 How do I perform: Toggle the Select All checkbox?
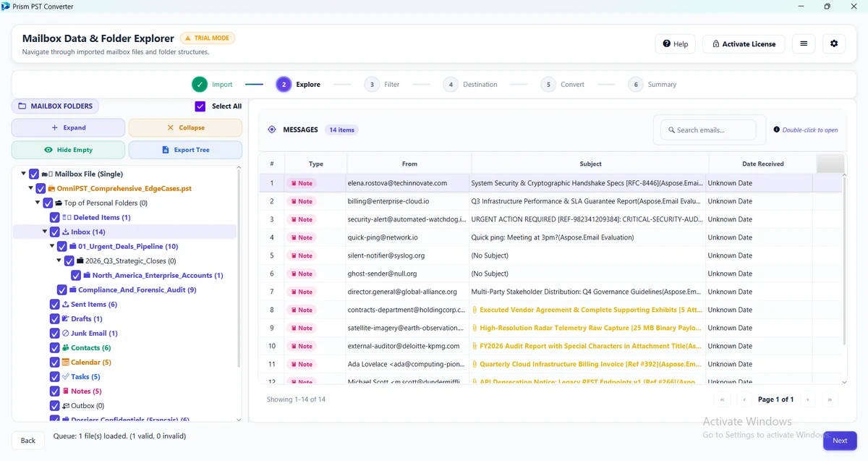(x=200, y=106)
